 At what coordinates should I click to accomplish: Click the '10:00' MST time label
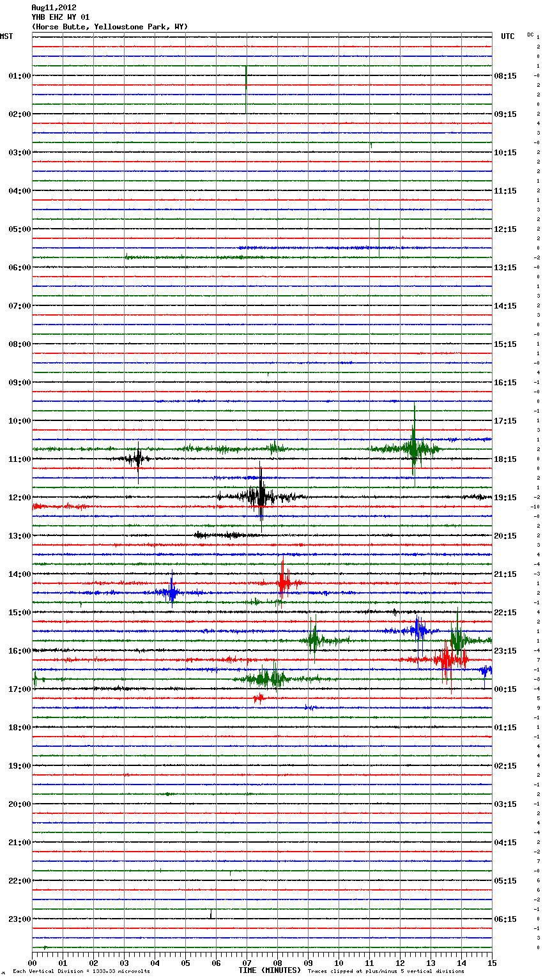pyautogui.click(x=19, y=421)
